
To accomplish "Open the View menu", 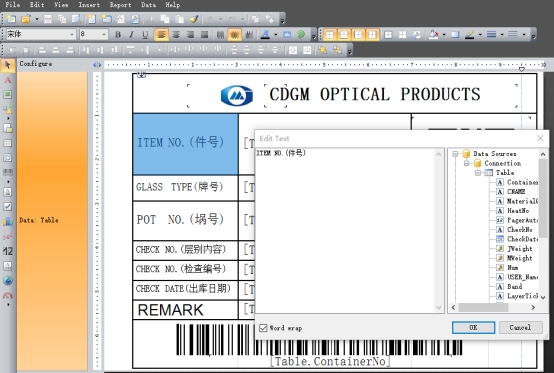I will (61, 5).
